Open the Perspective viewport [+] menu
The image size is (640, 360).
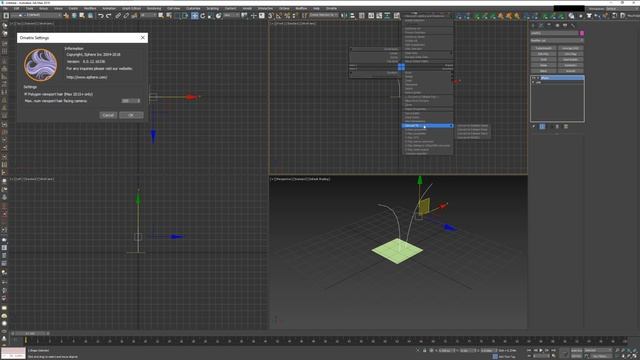click(272, 179)
